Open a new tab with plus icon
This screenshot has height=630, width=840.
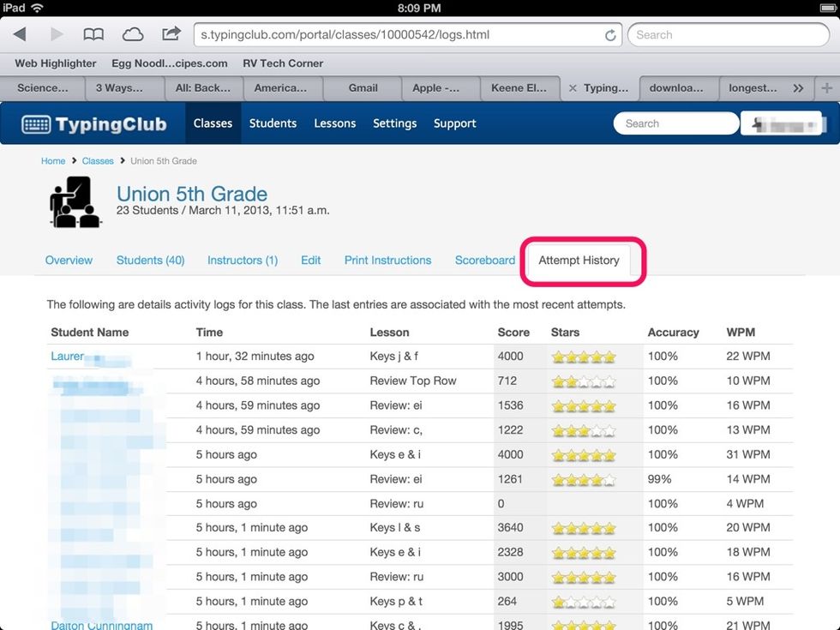826,88
